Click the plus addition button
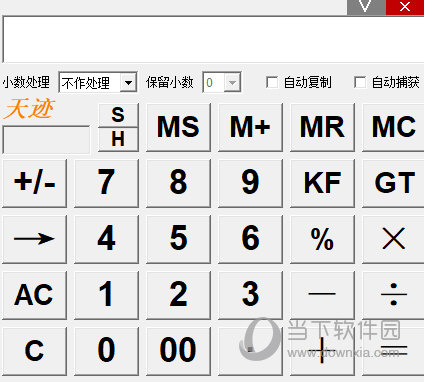The height and width of the screenshot is (382, 424). point(322,351)
